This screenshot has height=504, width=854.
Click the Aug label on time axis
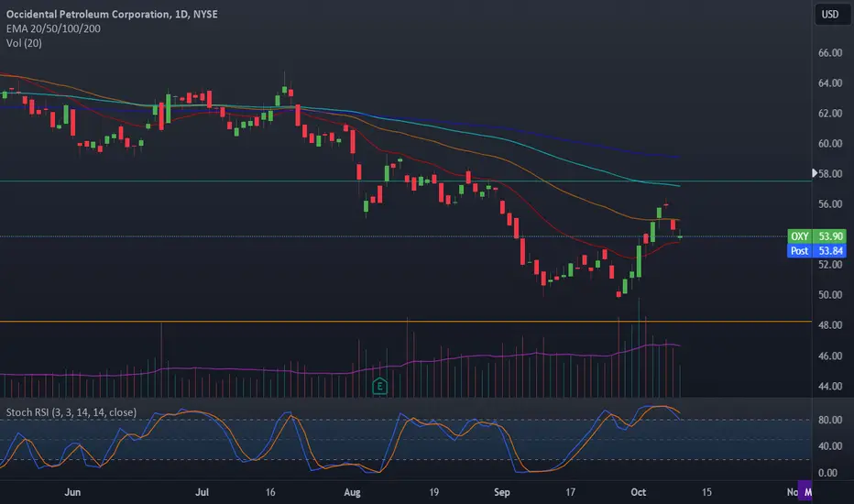tap(353, 492)
